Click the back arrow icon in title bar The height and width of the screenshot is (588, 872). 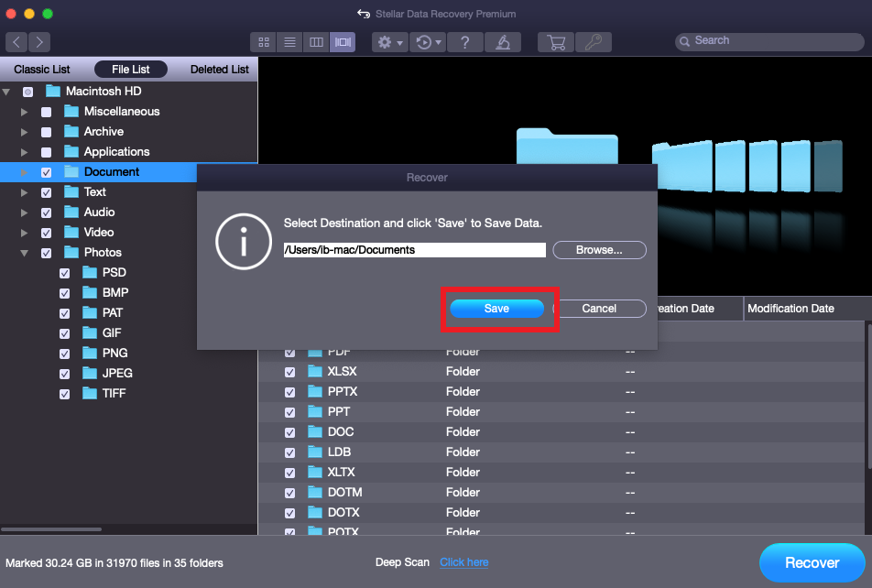(364, 14)
